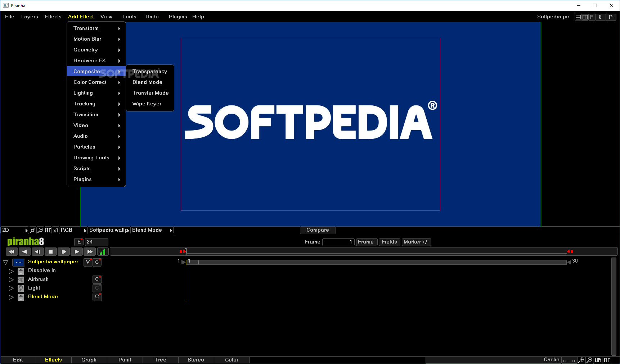
Task: Toggle V visibility on Softpedia wallpaper layer
Action: pyautogui.click(x=88, y=262)
